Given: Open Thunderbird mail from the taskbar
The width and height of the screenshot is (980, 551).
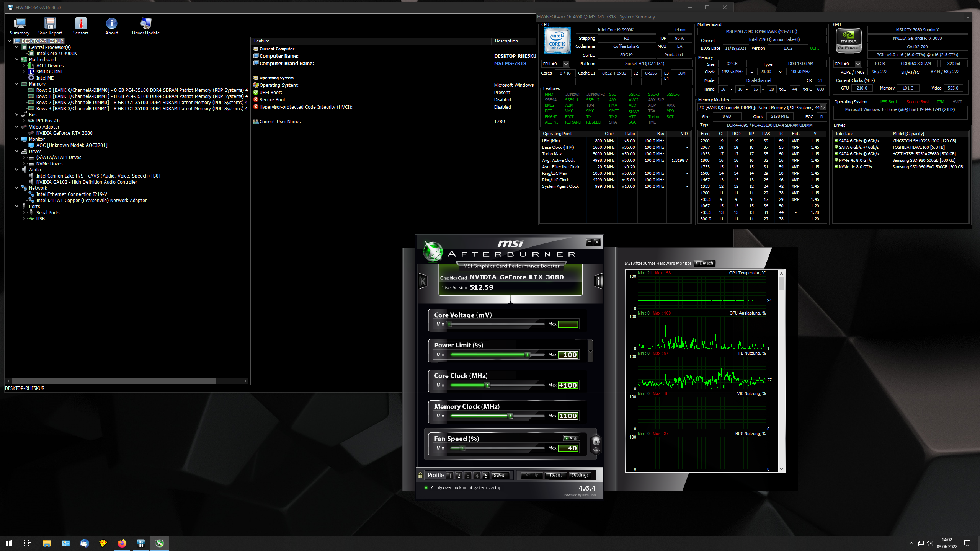Looking at the screenshot, I should (x=85, y=543).
